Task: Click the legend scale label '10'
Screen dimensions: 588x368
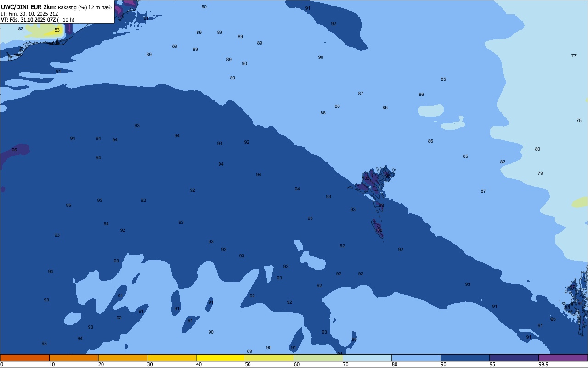Action: click(x=52, y=364)
